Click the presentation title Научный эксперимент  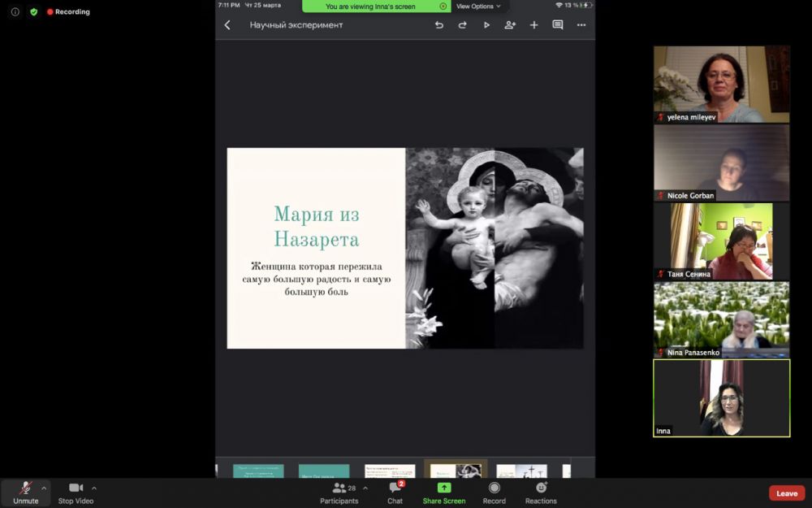[x=296, y=25]
